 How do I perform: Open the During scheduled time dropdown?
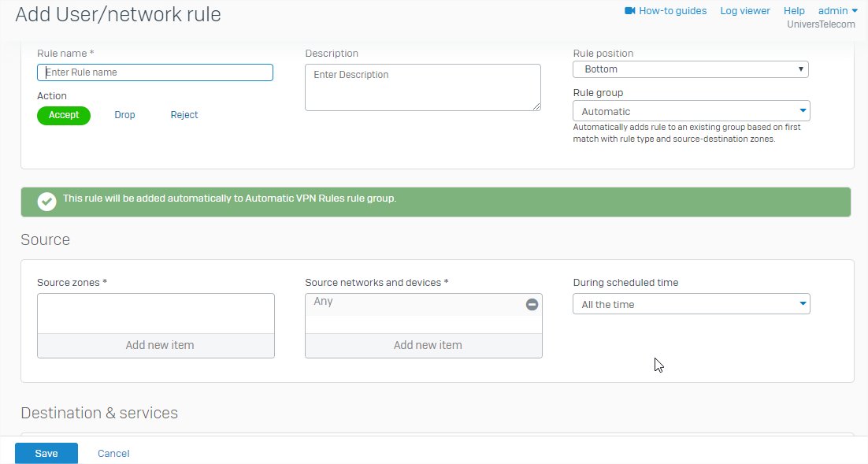coord(692,304)
